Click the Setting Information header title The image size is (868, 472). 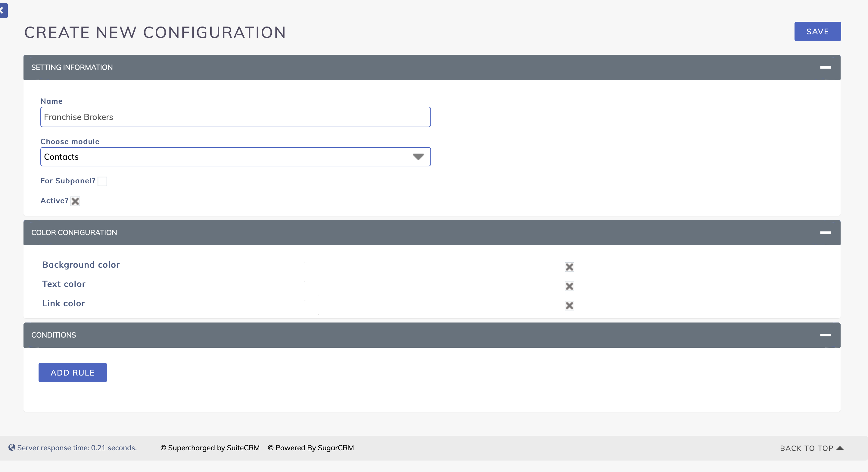pyautogui.click(x=72, y=68)
